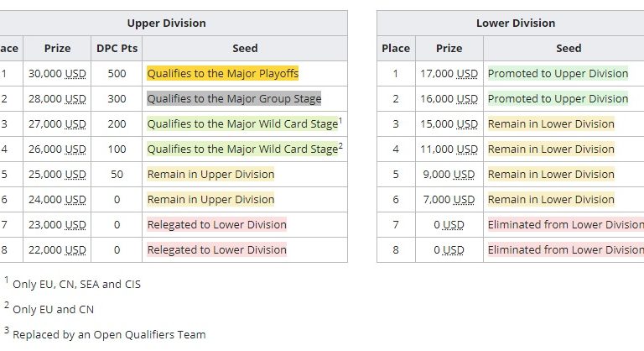
Task: Click first 'Relegated to Lower Division' cell
Action: pyautogui.click(x=216, y=225)
